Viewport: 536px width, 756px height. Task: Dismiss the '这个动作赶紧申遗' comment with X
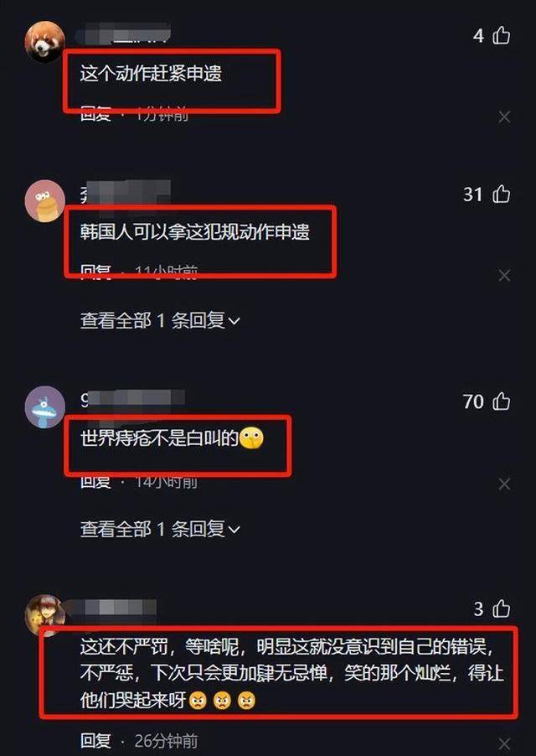click(504, 117)
